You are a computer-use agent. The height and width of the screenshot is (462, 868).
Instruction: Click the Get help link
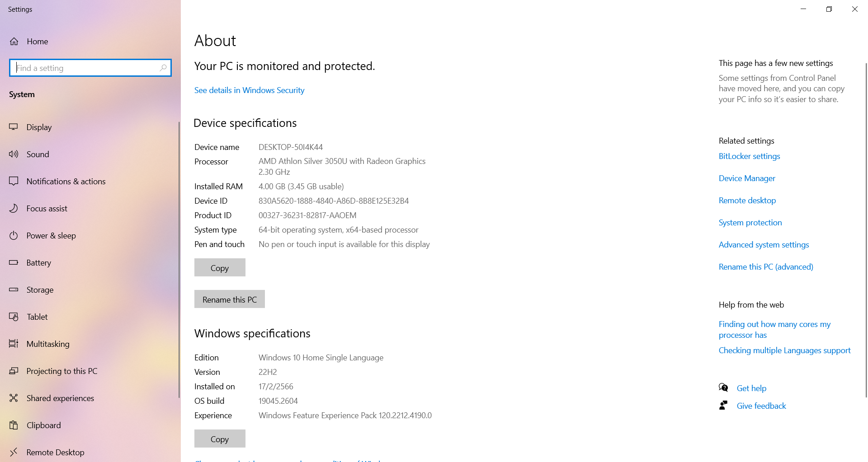click(751, 388)
